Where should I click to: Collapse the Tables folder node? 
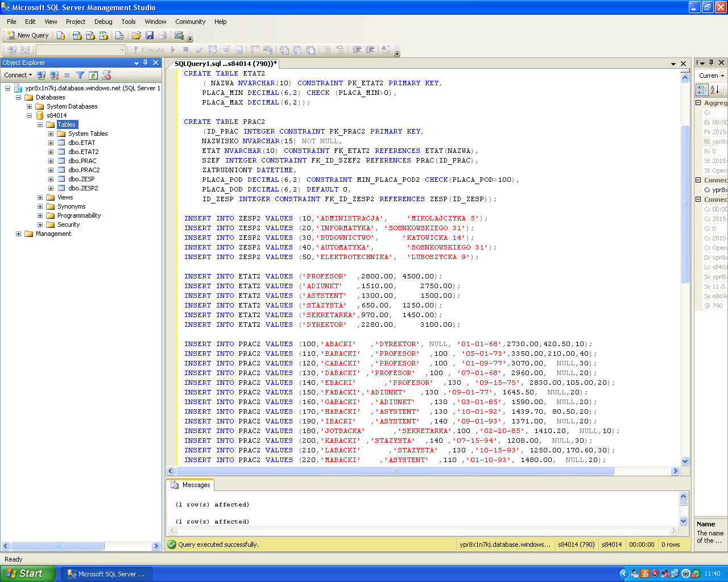point(40,124)
